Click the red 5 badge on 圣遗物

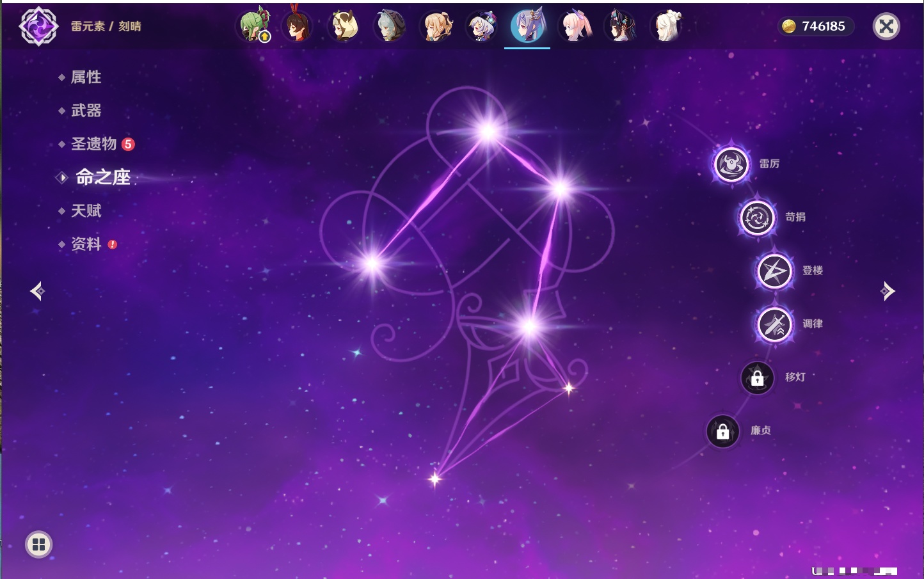pyautogui.click(x=128, y=144)
